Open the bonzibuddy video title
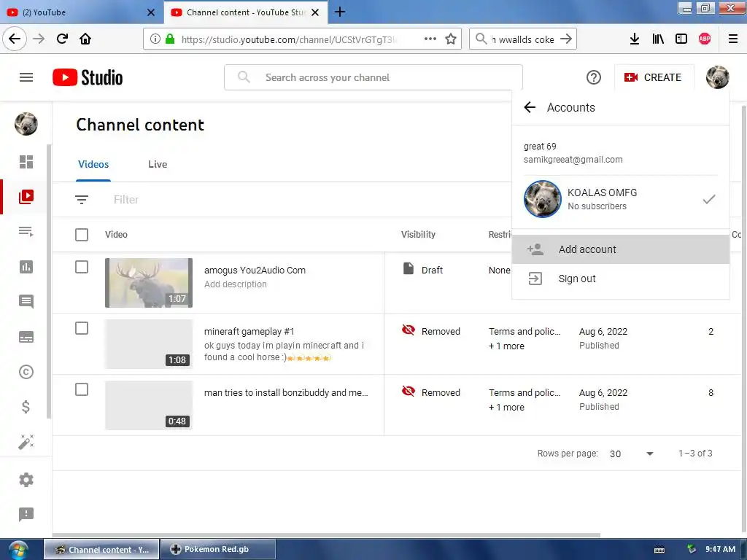 pos(286,392)
